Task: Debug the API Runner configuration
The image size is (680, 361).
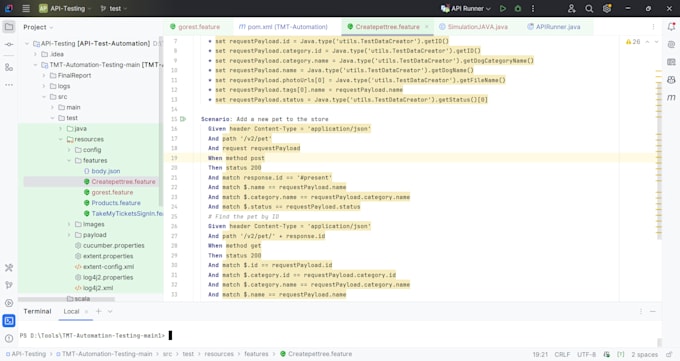Action: pyautogui.click(x=518, y=8)
